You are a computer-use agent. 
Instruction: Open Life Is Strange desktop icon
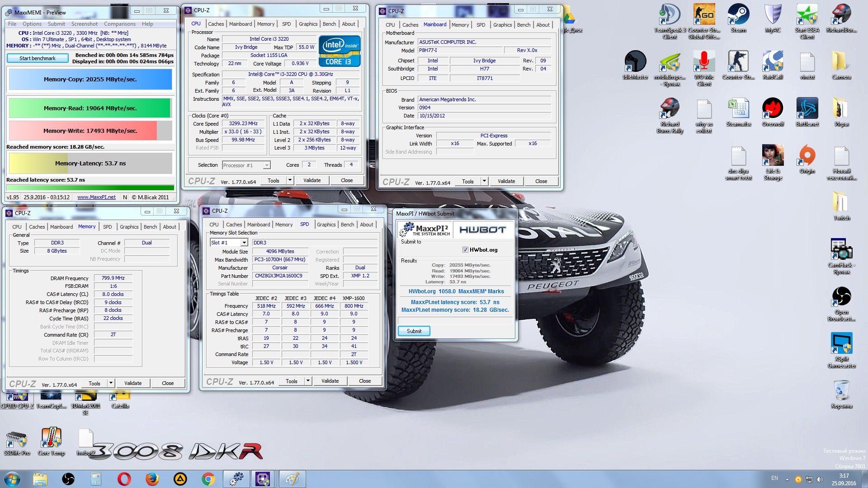pos(773,162)
